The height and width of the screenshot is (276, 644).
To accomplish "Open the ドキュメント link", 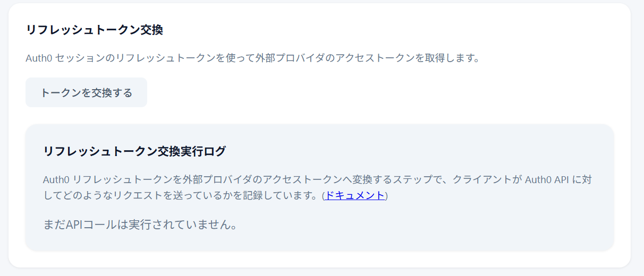I will coord(355,195).
